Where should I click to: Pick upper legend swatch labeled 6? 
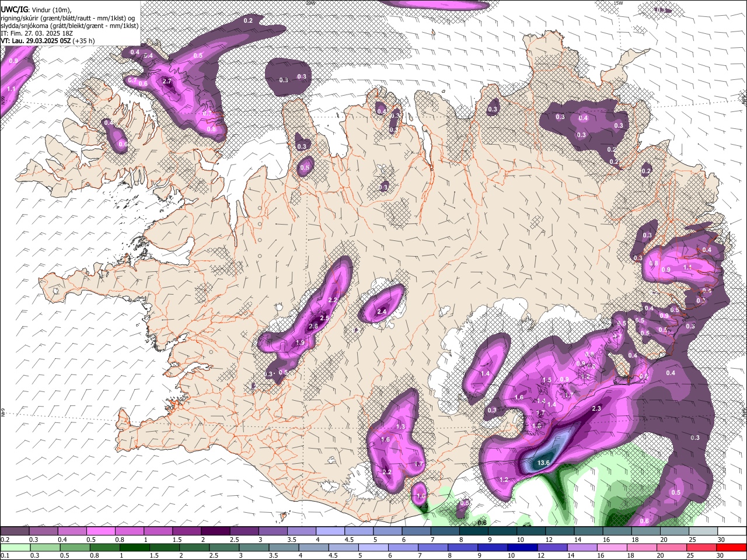(x=416, y=531)
